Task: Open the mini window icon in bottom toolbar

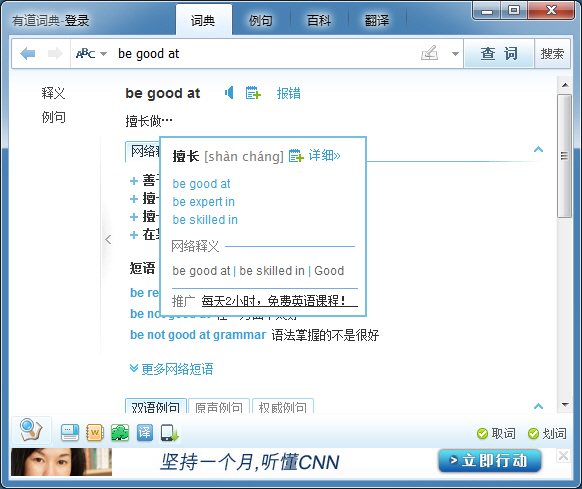Action: point(70,433)
